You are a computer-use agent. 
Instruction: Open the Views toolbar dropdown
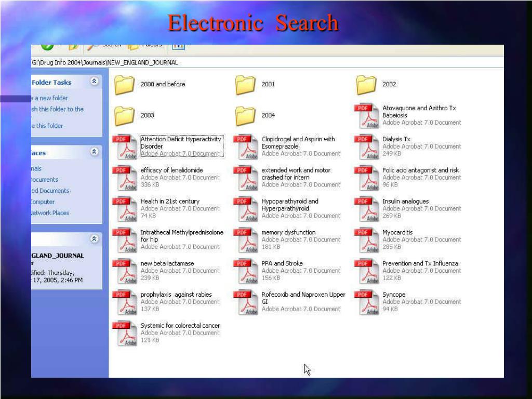click(x=179, y=46)
